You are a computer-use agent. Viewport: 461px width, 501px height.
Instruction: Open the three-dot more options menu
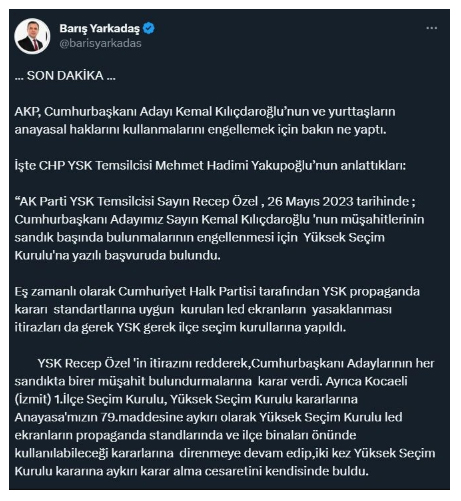[431, 28]
